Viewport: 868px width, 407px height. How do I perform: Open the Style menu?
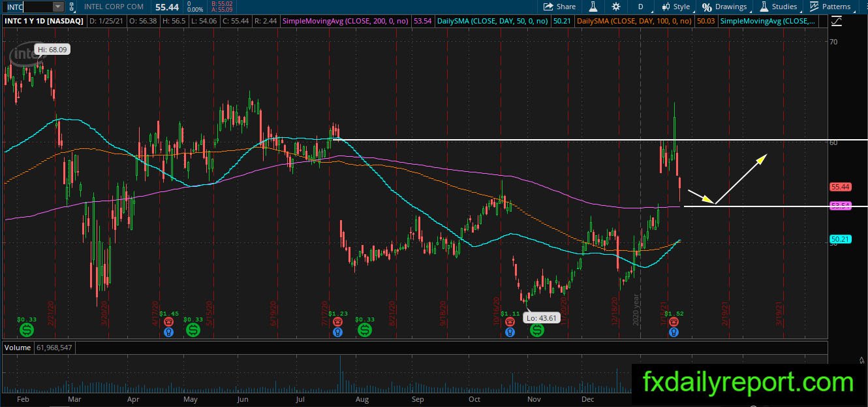pyautogui.click(x=675, y=7)
